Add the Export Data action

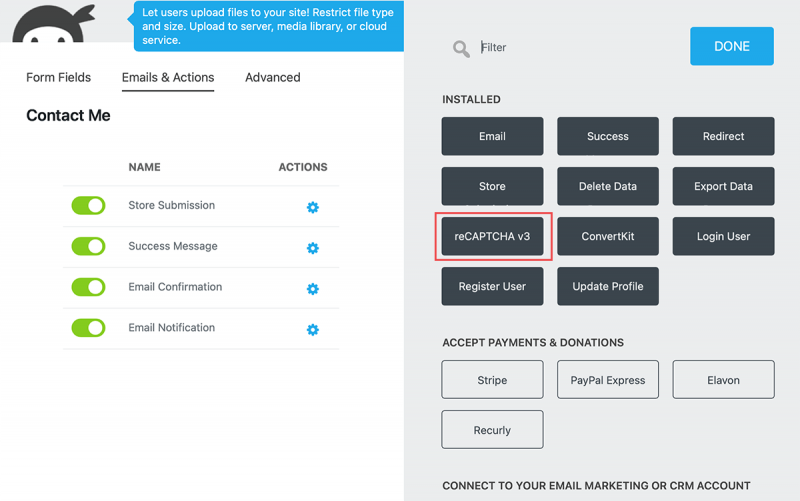723,186
